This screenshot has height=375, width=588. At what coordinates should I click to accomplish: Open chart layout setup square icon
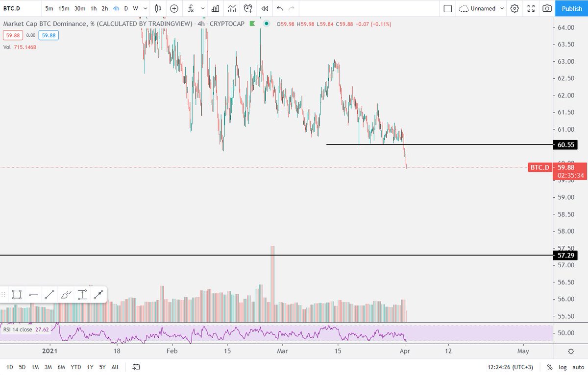click(447, 8)
